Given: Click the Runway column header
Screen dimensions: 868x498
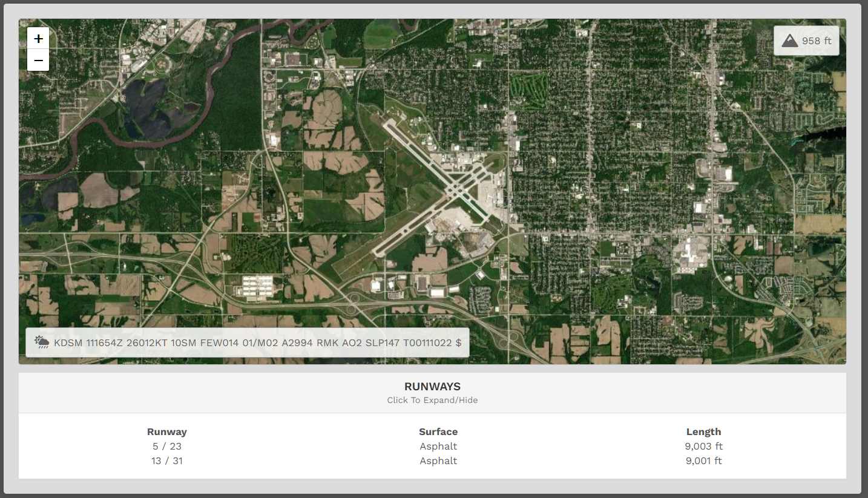Looking at the screenshot, I should [x=167, y=432].
